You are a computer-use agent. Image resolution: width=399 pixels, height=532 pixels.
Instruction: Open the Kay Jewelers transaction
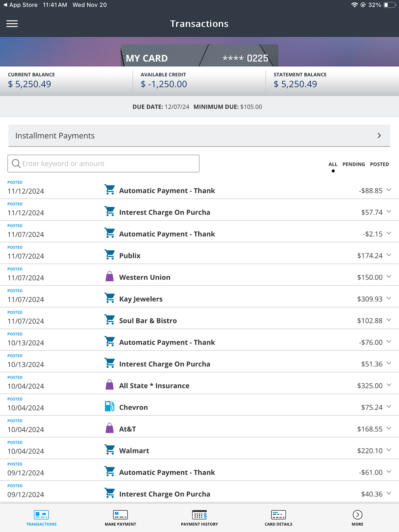(x=199, y=296)
